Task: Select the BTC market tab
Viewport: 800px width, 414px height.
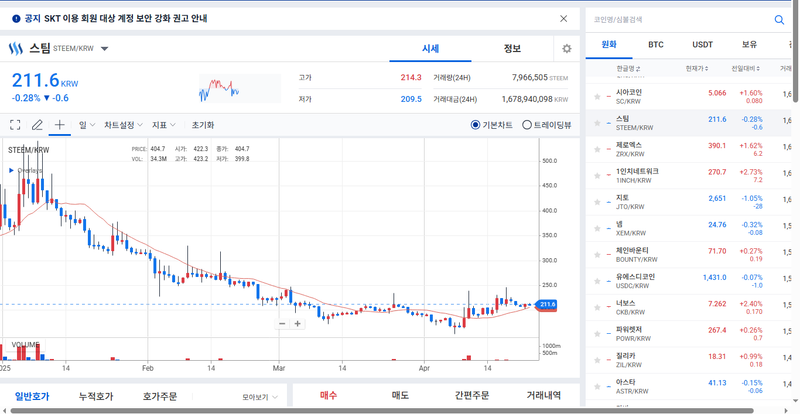Action: point(656,44)
